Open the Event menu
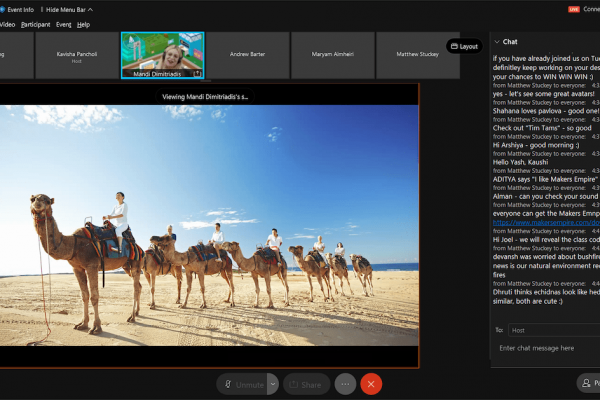Image resolution: width=600 pixels, height=400 pixels. pos(63,24)
